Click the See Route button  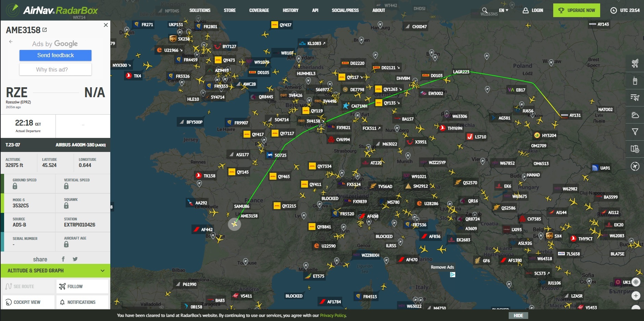pos(29,286)
